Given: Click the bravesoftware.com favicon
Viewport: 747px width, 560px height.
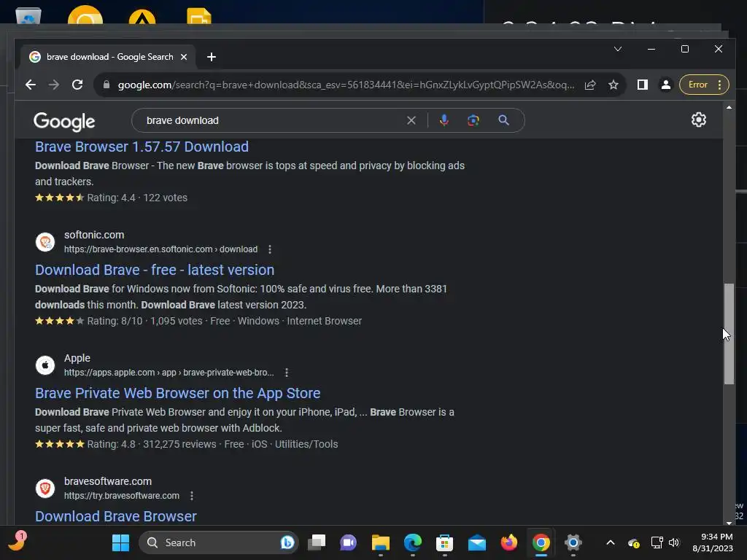Looking at the screenshot, I should [45, 489].
